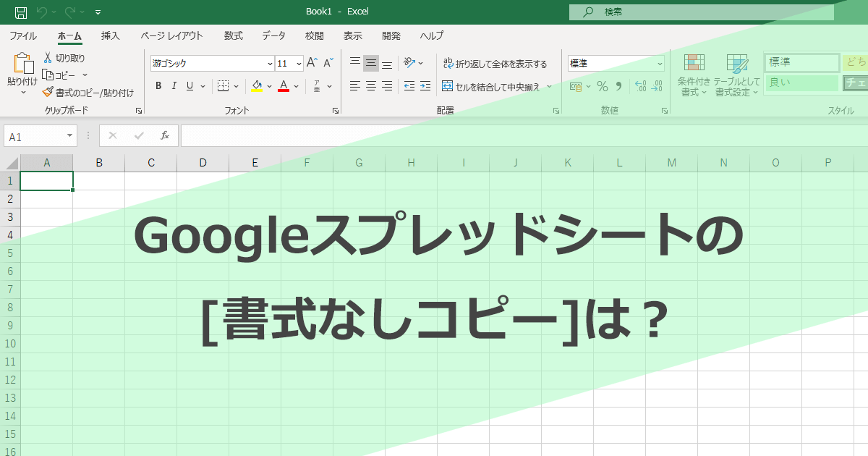Screen dimensions: 868x456
Task: Open merge and center dropdown arrow
Action: pyautogui.click(x=549, y=86)
